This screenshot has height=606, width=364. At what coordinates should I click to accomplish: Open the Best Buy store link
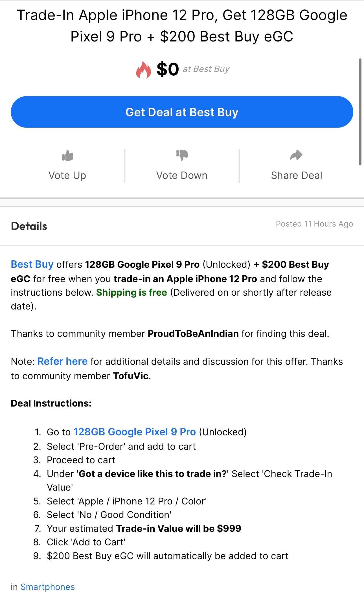click(32, 264)
